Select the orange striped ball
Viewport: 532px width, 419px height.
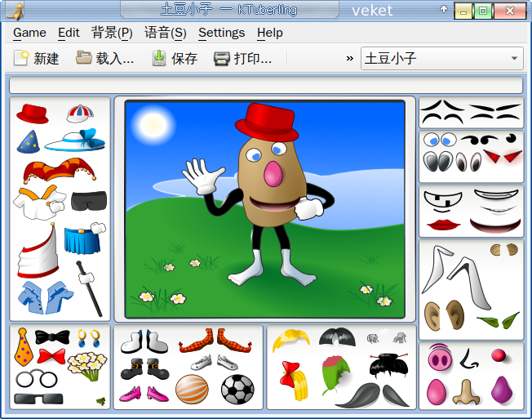coord(192,389)
